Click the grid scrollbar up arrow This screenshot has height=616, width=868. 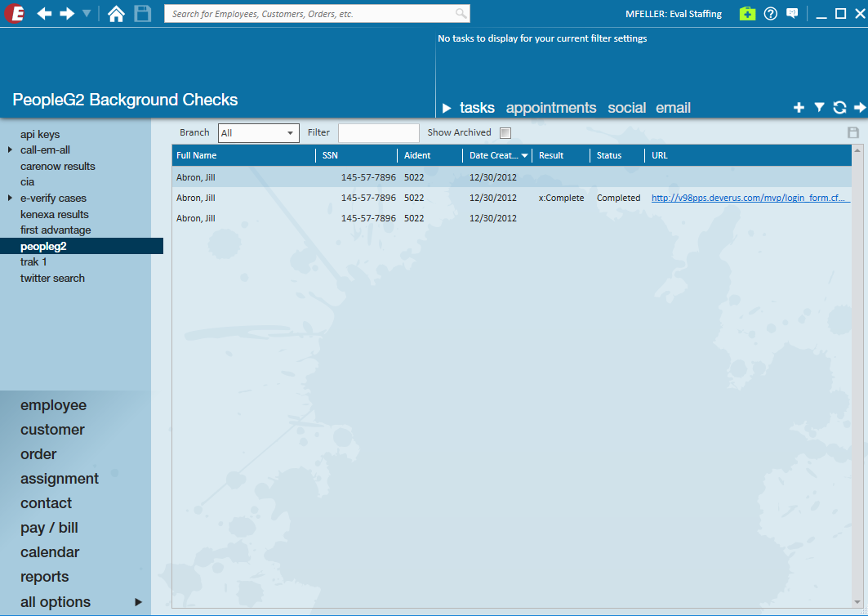coord(858,150)
